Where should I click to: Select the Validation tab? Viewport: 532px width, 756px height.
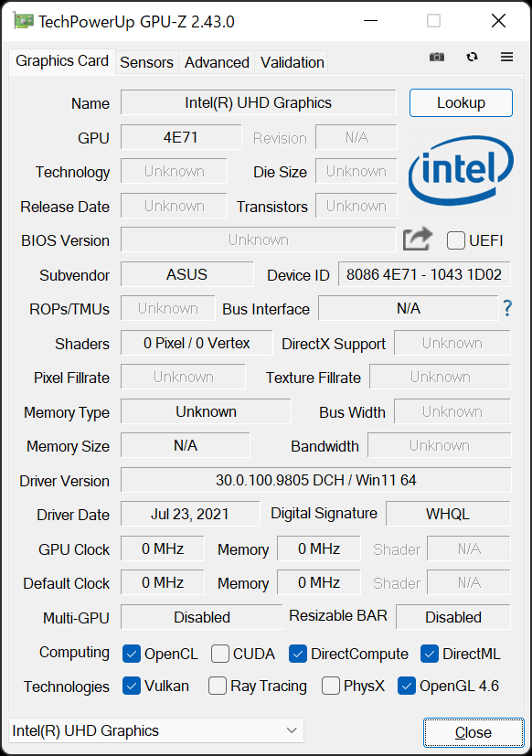click(292, 62)
